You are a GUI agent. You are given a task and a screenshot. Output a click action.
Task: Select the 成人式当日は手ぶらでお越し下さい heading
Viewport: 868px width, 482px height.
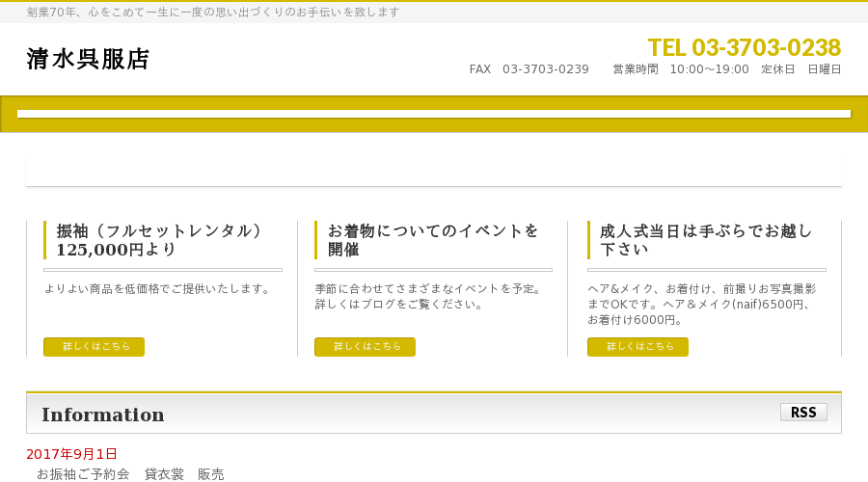706,240
